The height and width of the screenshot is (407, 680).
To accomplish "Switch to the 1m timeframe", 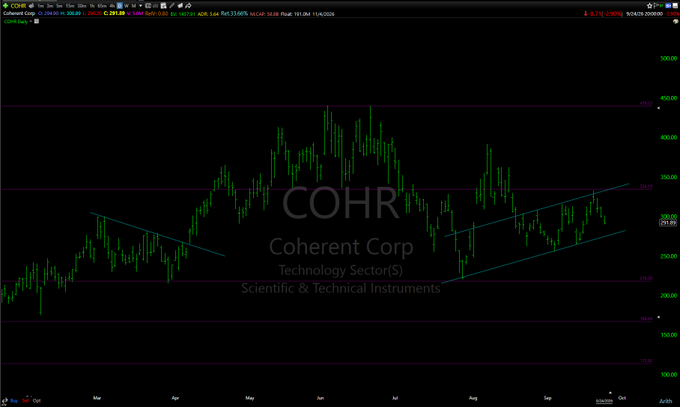I will (41, 6).
